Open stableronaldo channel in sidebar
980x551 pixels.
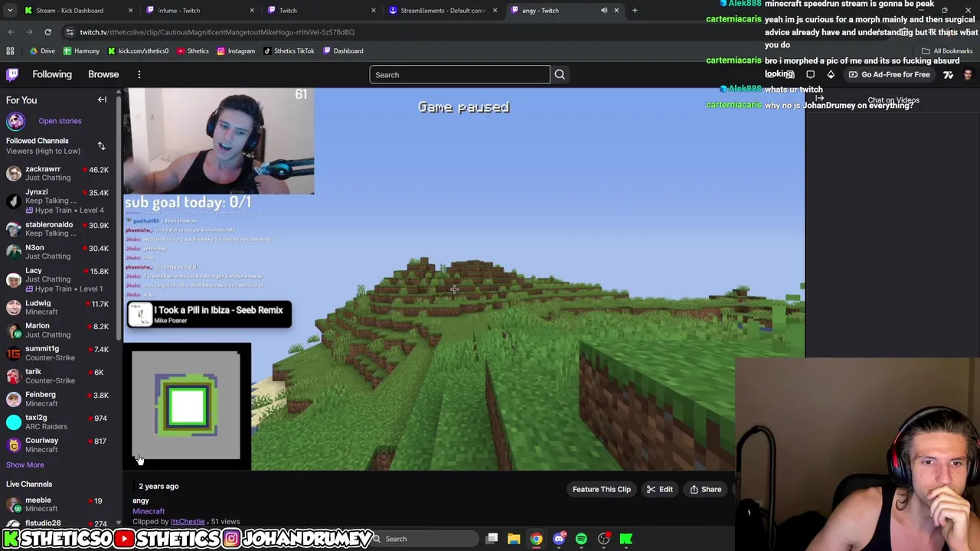click(57, 229)
